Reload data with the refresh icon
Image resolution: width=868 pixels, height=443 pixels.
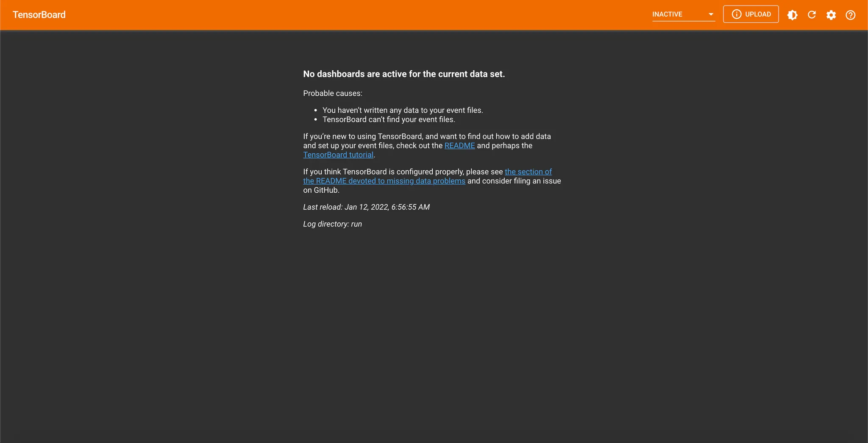click(x=812, y=15)
